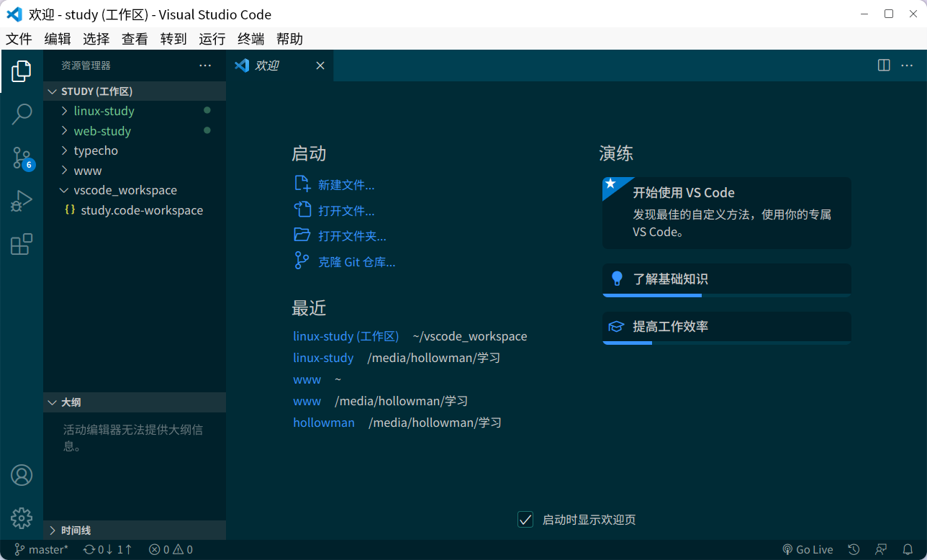This screenshot has width=927, height=560.
Task: Open the Run and Debug view
Action: [x=22, y=202]
